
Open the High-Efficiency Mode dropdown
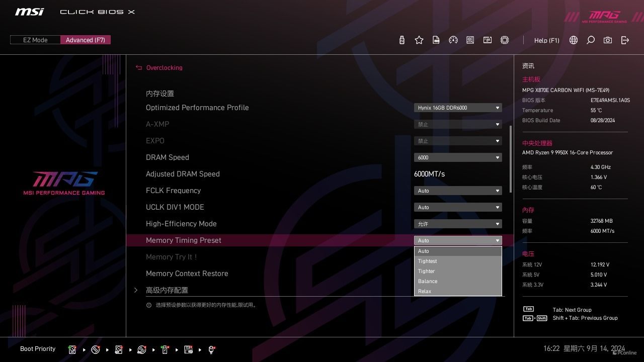coord(458,224)
